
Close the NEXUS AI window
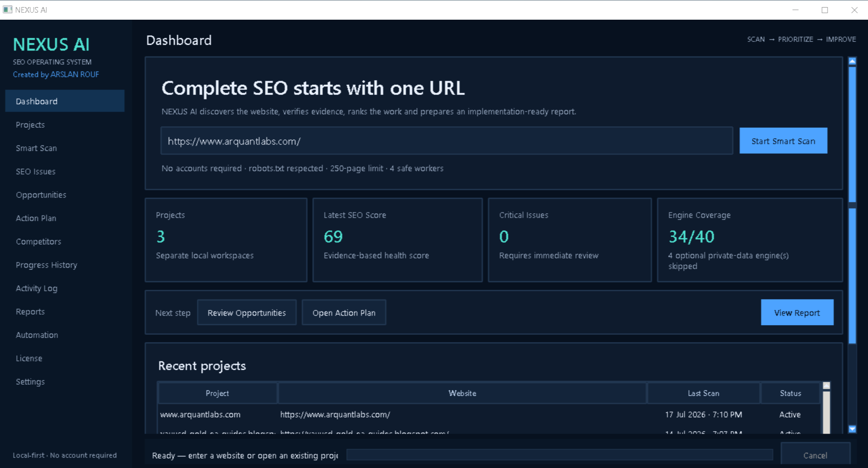[x=854, y=10]
